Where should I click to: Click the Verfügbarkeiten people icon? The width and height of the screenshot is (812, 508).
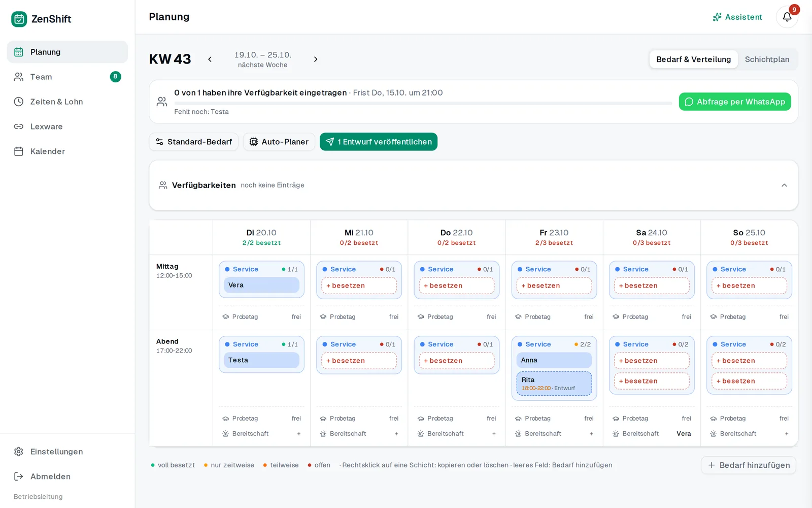pos(163,185)
